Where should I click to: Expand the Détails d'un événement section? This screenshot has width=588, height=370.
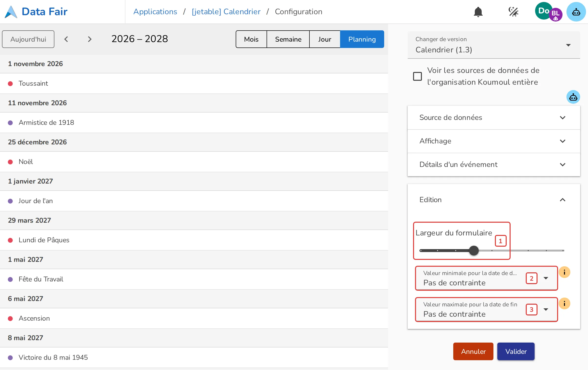tap(494, 164)
